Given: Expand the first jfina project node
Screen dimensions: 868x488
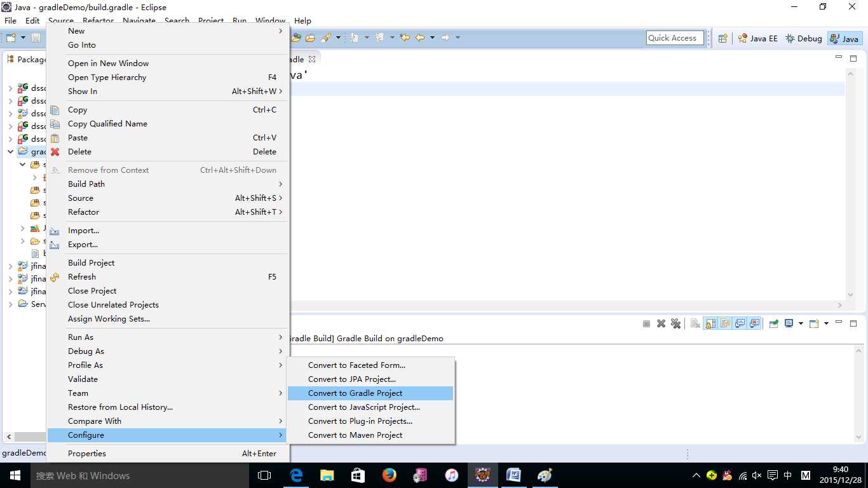Looking at the screenshot, I should [x=10, y=266].
